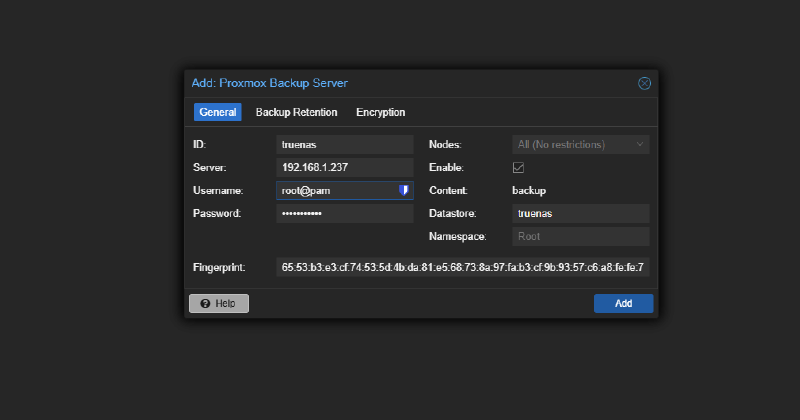Click the 'Add: Proxmox Backup Server' title

[269, 83]
